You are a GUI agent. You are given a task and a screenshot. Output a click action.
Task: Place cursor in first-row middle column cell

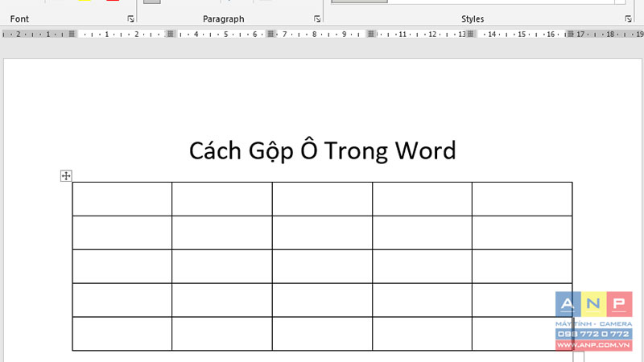click(x=323, y=199)
